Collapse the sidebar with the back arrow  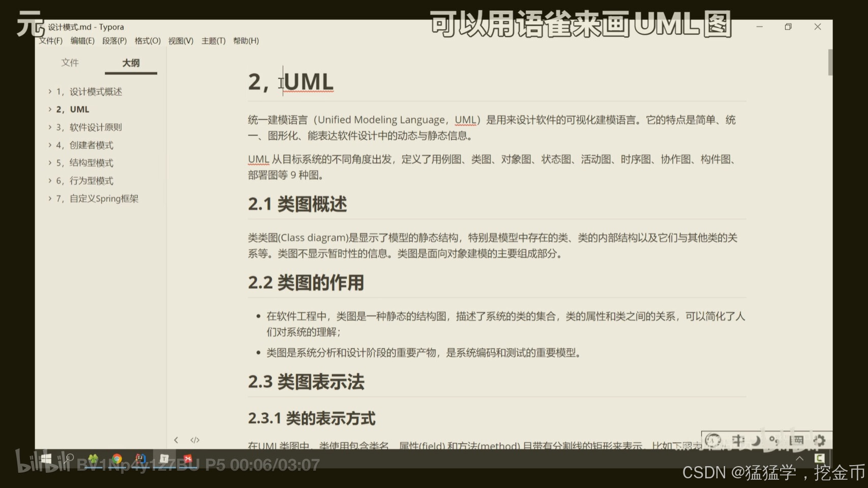[x=176, y=440]
